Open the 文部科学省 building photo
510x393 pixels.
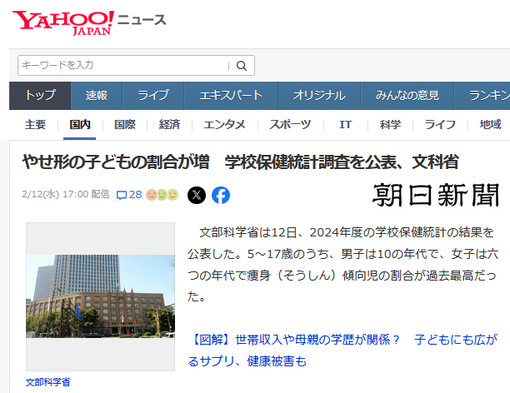[x=100, y=296]
